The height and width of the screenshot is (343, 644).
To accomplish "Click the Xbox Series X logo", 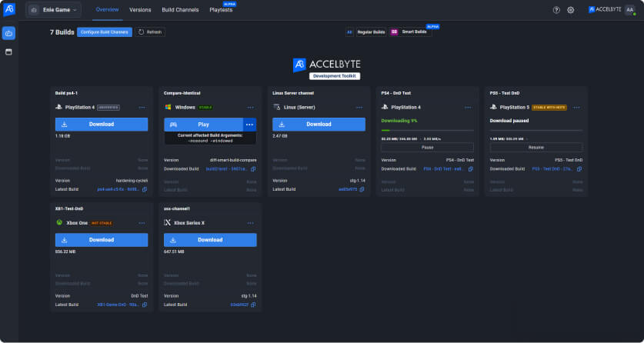I will 168,223.
